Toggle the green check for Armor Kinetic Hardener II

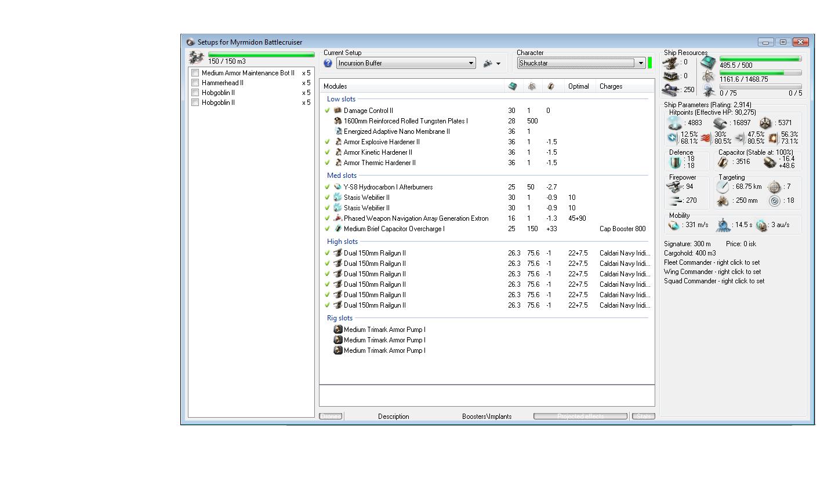pos(327,152)
